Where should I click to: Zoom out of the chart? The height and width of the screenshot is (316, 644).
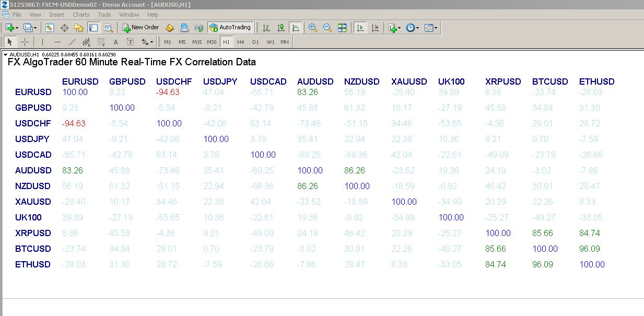[x=327, y=28]
